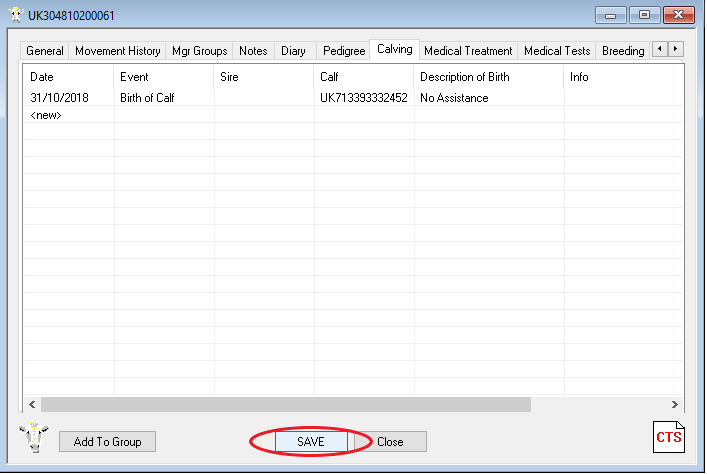707x474 pixels.
Task: Click horizontal scrollbar left arrow
Action: [31, 404]
